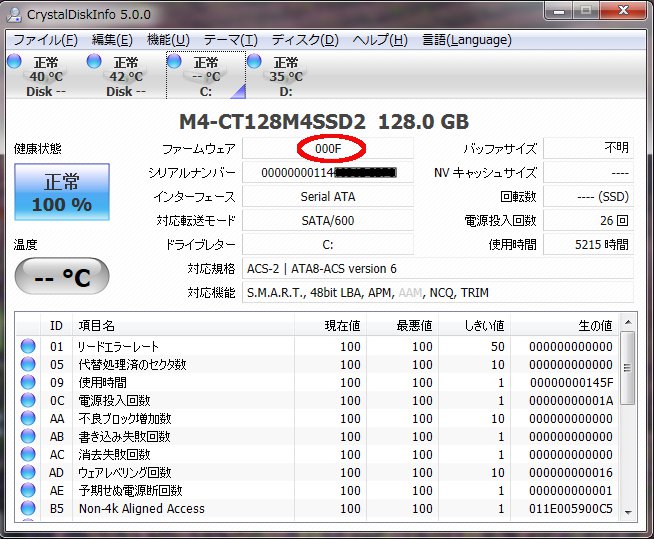Select the D: drive tab showing 35 °C
Image resolution: width=654 pixels, height=540 pixels.
(286, 75)
